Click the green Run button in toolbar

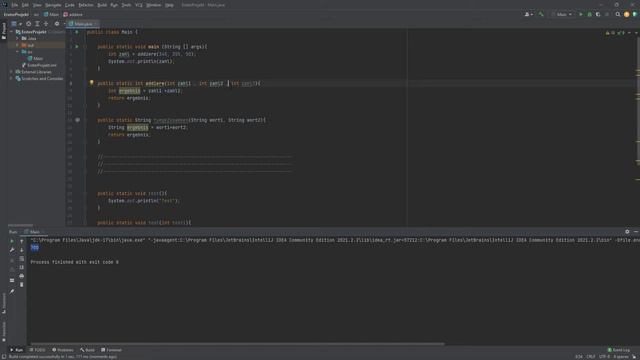(x=581, y=14)
